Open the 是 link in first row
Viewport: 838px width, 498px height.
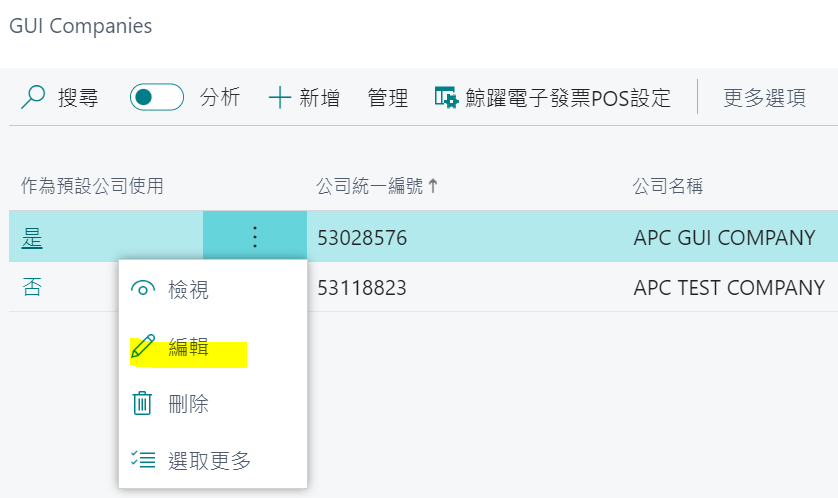click(32, 238)
